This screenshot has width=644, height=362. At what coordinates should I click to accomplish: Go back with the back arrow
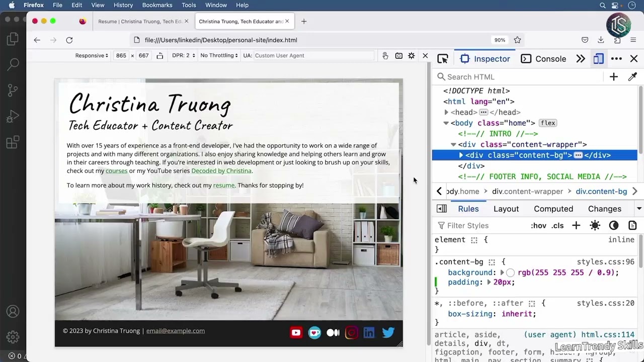37,40
